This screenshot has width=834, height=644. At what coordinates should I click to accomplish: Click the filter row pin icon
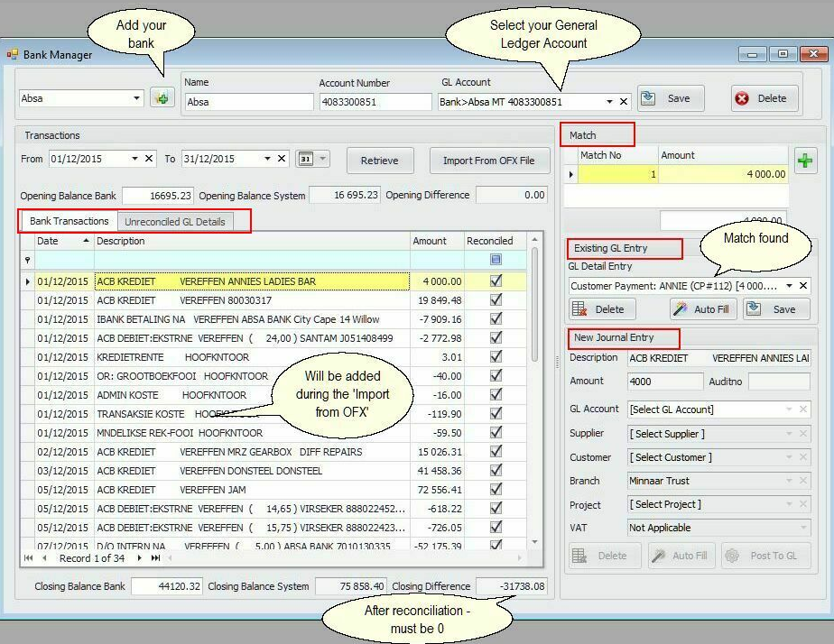tap(28, 260)
